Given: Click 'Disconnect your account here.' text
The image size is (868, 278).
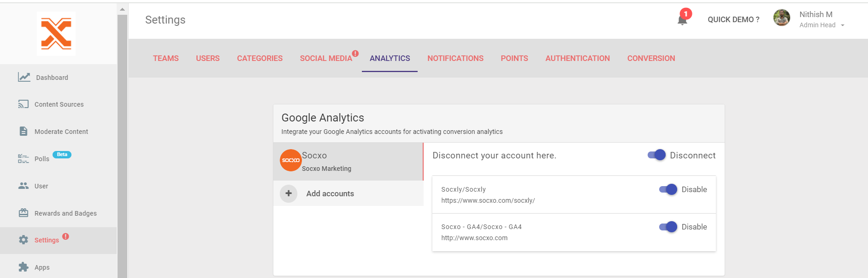Looking at the screenshot, I should (494, 156).
